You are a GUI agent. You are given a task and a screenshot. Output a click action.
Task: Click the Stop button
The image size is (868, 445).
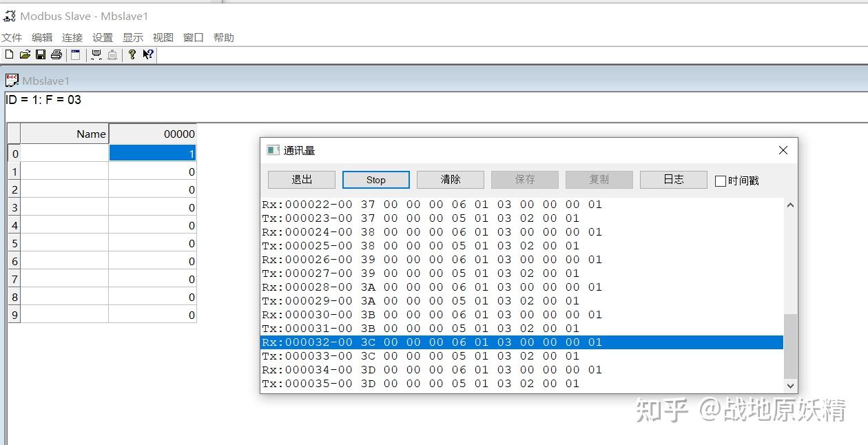pyautogui.click(x=376, y=180)
